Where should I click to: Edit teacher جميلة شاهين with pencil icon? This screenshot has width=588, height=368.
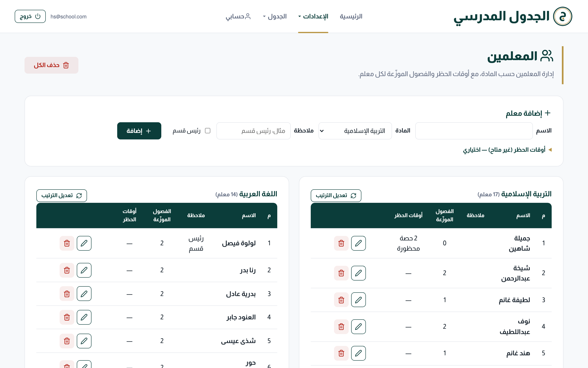(358, 243)
